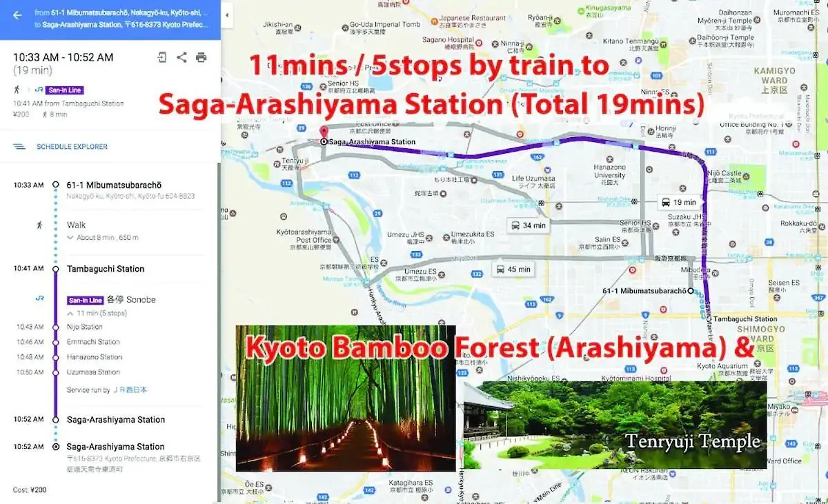
Task: Print the directions using printer icon
Action: pyautogui.click(x=201, y=57)
